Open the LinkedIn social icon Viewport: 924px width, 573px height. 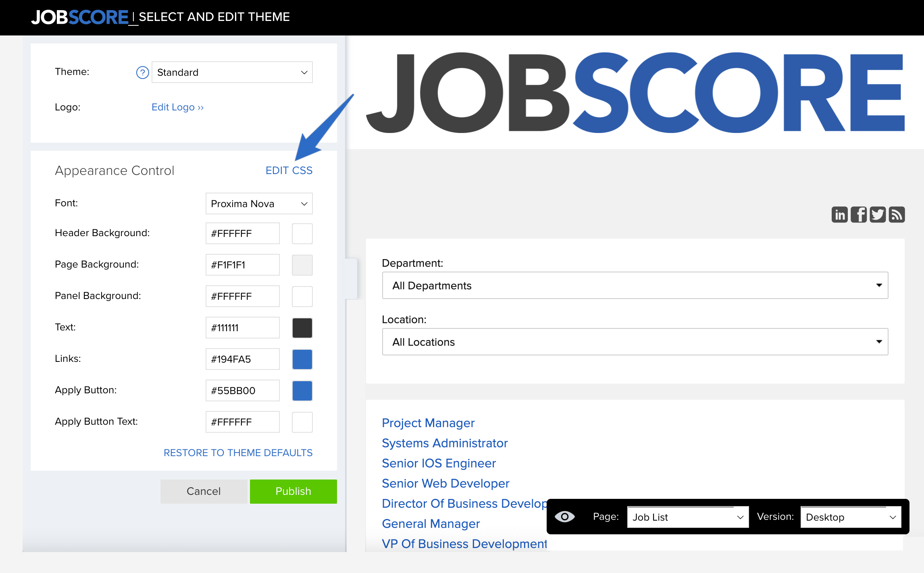[839, 214]
